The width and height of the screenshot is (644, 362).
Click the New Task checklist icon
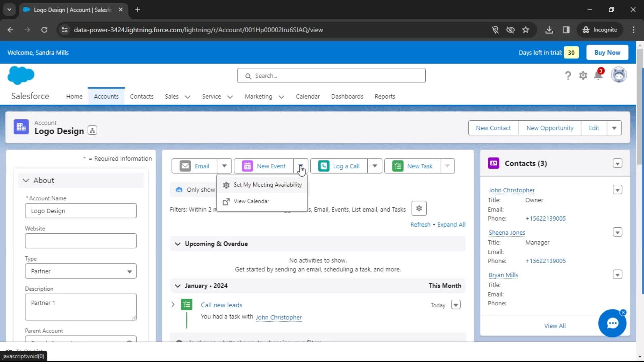point(398,166)
